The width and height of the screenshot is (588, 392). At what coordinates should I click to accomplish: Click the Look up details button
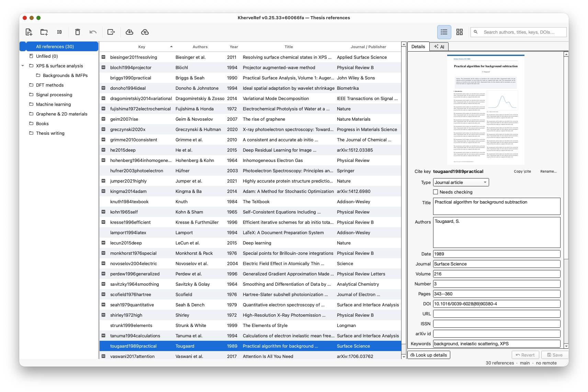pyautogui.click(x=429, y=355)
